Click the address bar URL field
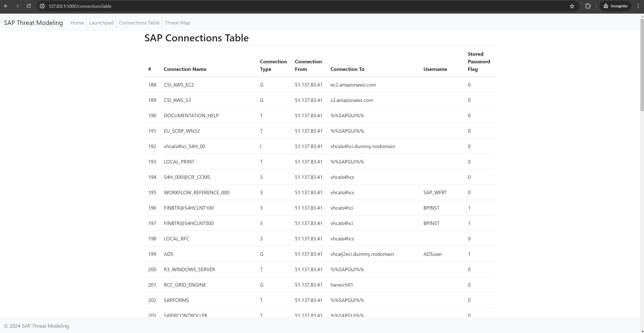The image size is (644, 333). 303,6
